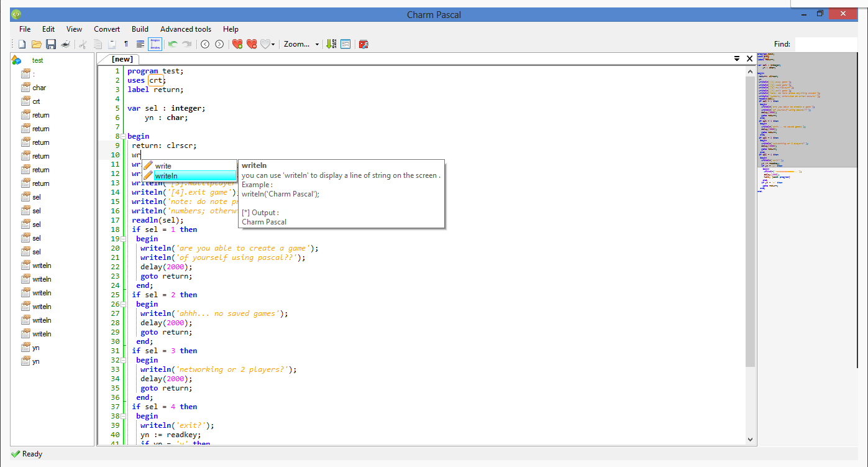
Task: Open the Advanced tools menu
Action: [x=185, y=29]
